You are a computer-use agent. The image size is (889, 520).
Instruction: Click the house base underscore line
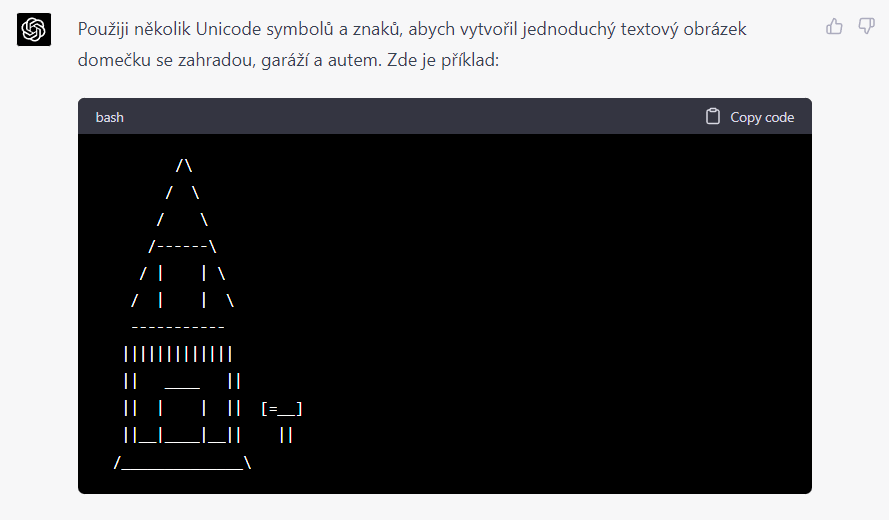[x=183, y=463]
